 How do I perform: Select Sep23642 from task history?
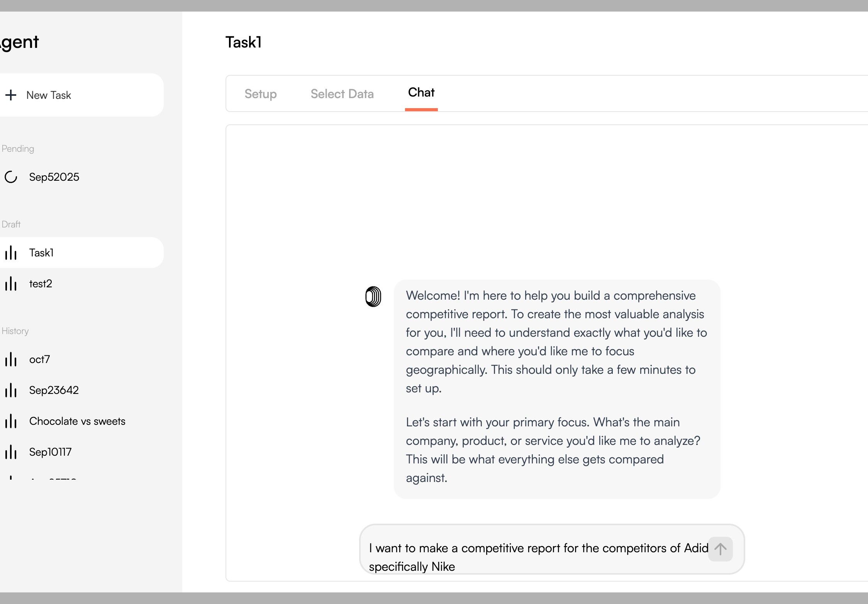(x=54, y=390)
